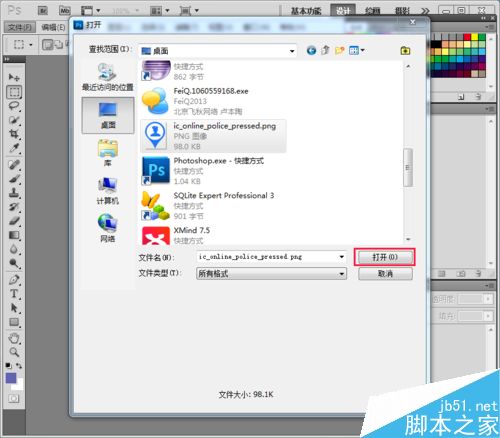
Task: Switch to the 设计 workspace tab
Action: (x=343, y=11)
